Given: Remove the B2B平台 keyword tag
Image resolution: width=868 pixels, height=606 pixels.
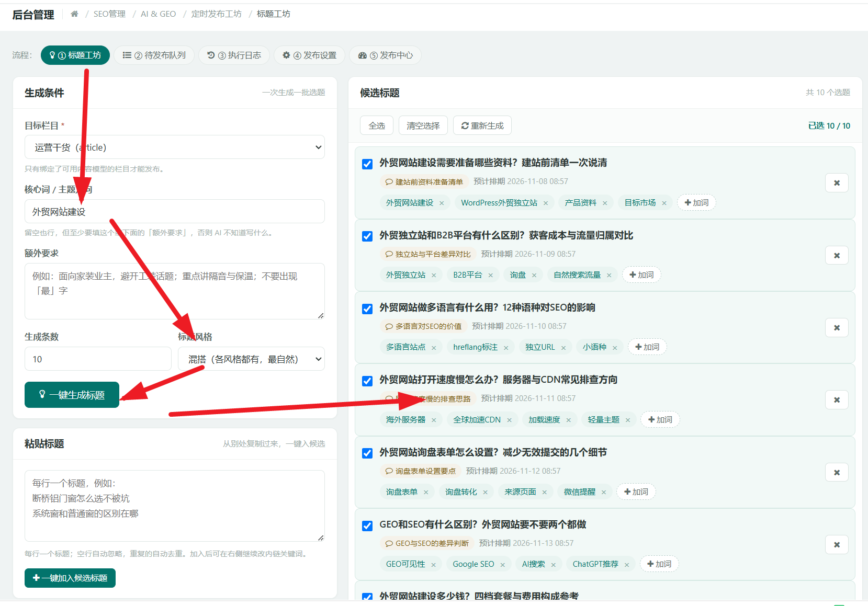Looking at the screenshot, I should click(491, 275).
